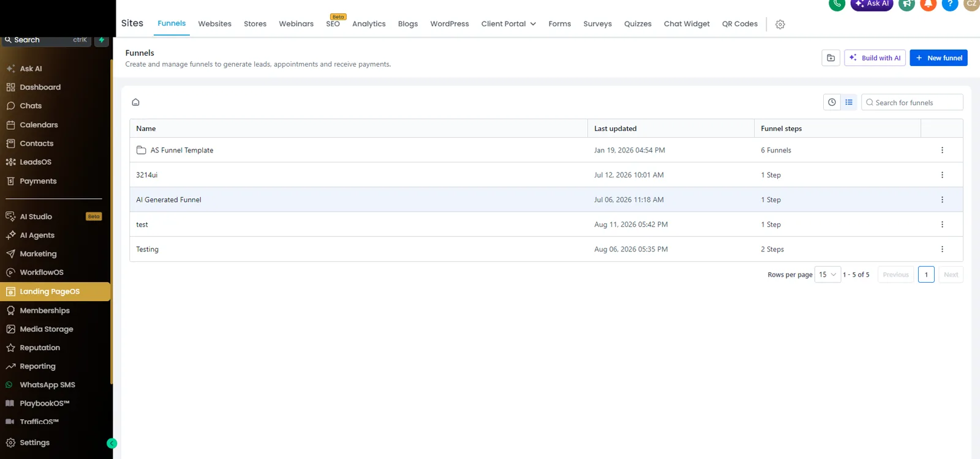Switch to the WordPress tab
This screenshot has width=980, height=459.
pos(450,24)
